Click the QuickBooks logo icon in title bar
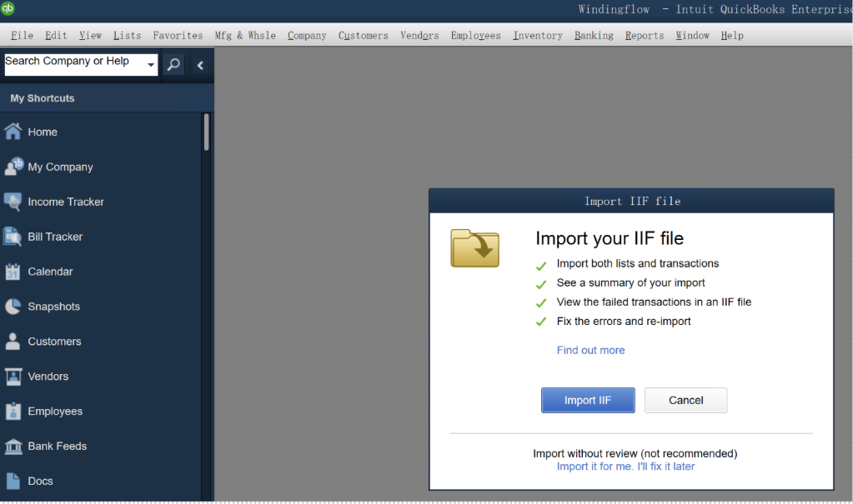 point(8,7)
